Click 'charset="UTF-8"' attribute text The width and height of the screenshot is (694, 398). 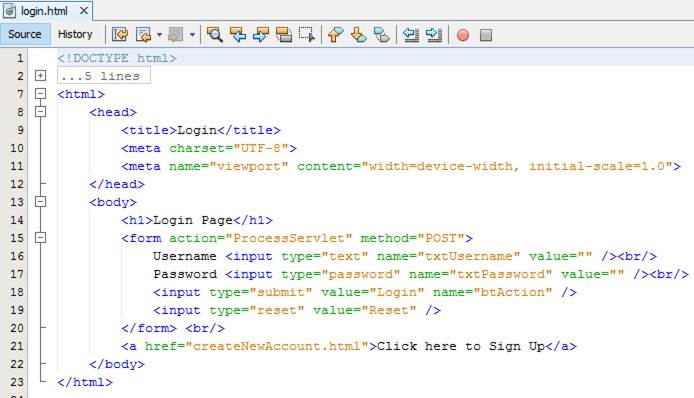point(229,148)
